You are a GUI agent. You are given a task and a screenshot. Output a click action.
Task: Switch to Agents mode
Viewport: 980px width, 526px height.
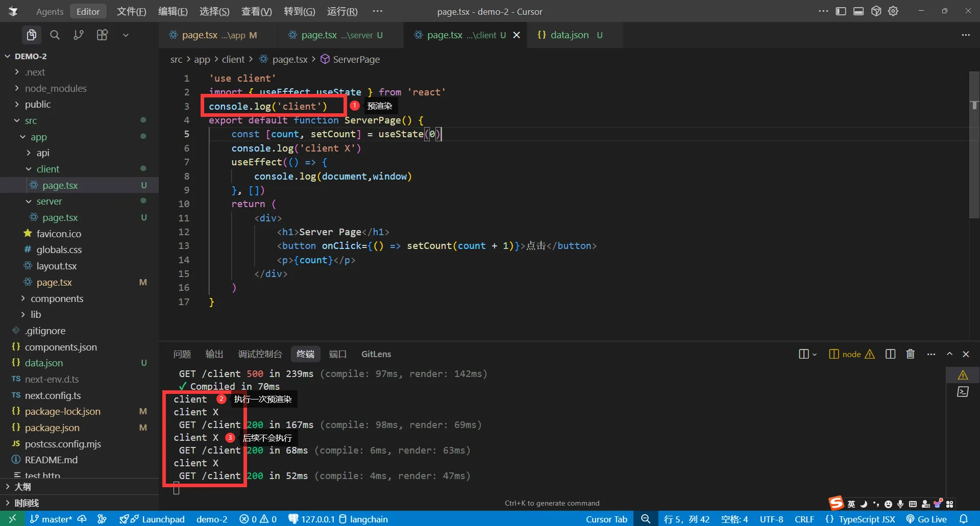pos(50,11)
